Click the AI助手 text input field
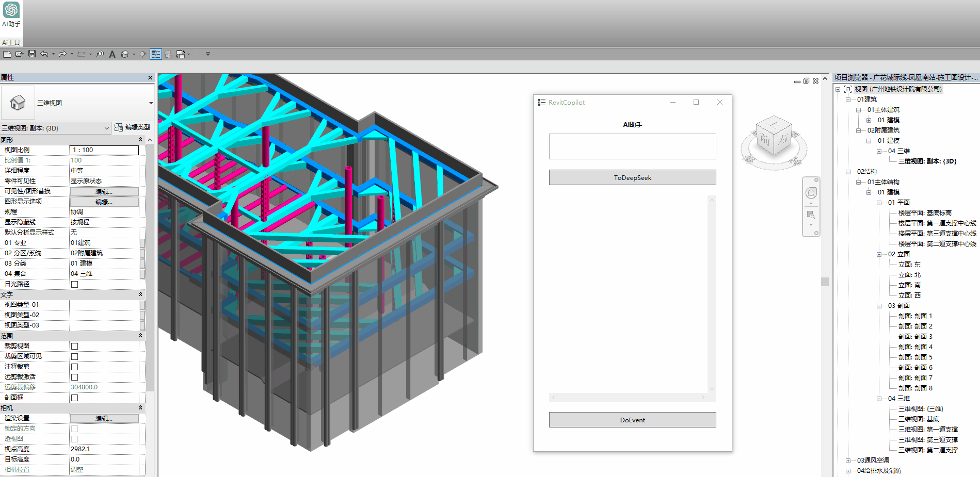980x477 pixels. pyautogui.click(x=632, y=146)
